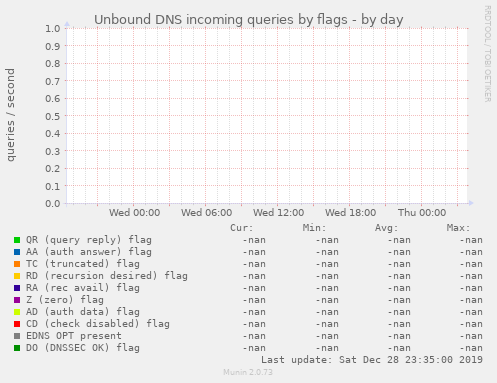Click the 'Munin 2.0.73' version text

248,372
